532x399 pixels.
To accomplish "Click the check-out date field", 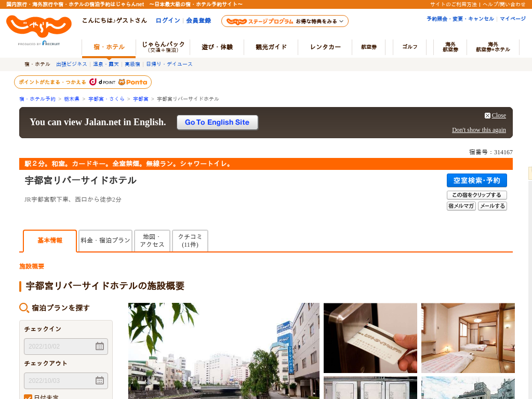I will (66, 381).
